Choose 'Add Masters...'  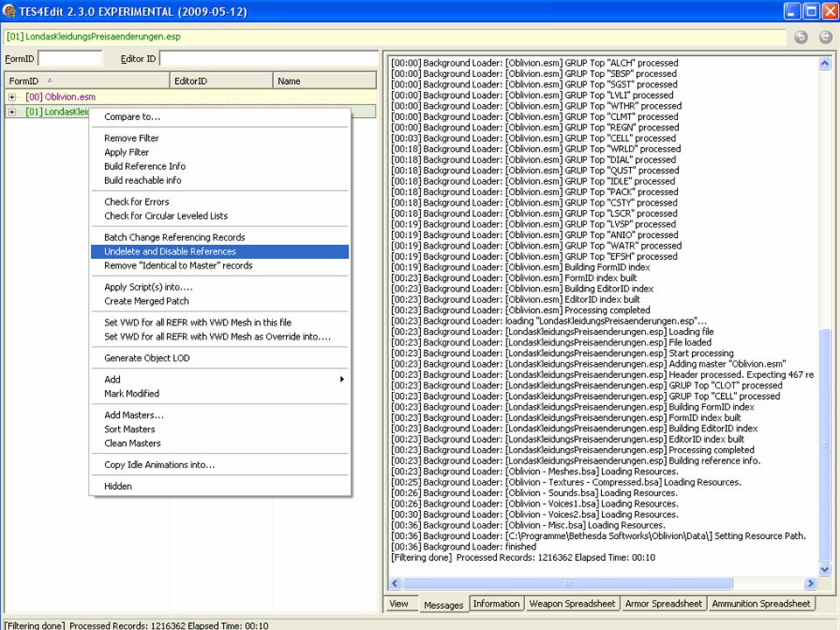(x=220, y=415)
